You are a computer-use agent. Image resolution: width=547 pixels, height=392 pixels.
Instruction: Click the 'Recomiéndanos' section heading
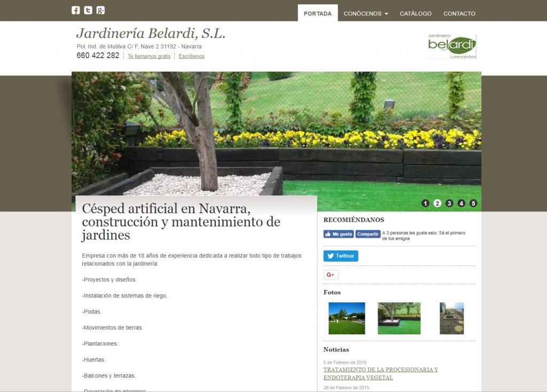click(354, 220)
